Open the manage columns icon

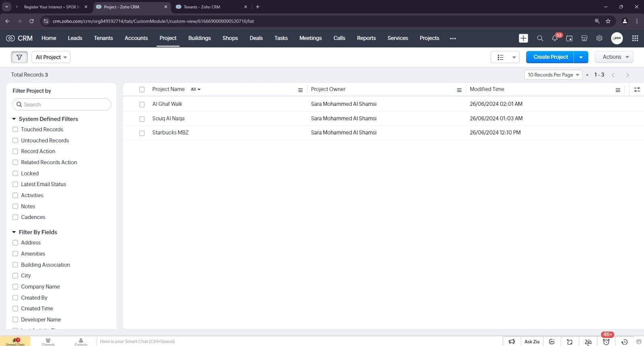(637, 89)
